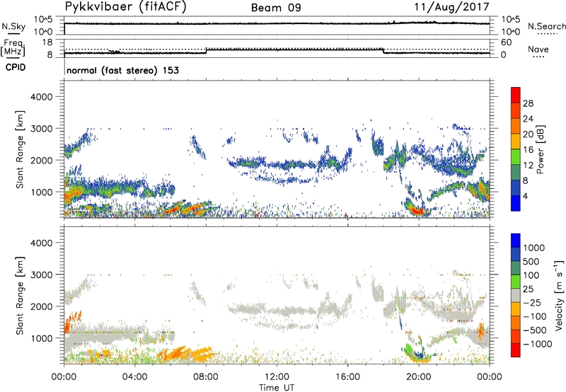The height and width of the screenshot is (392, 566).
Task: Click the Pykkvibaer (fitACF) plot title
Action: pos(125,6)
